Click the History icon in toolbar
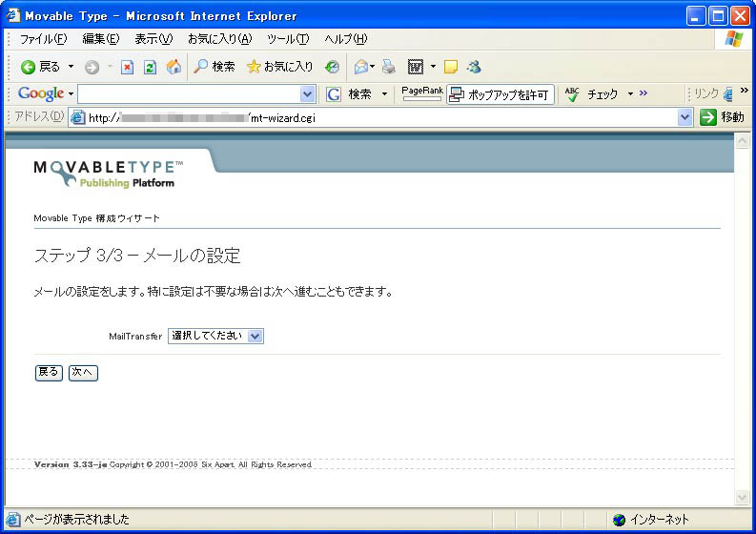Viewport: 756px width, 534px height. 332,67
